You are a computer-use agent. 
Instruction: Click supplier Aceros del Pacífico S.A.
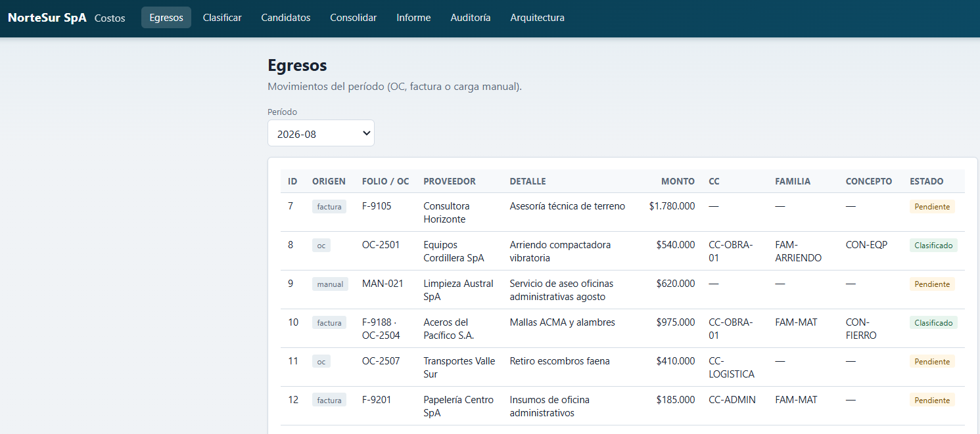449,329
